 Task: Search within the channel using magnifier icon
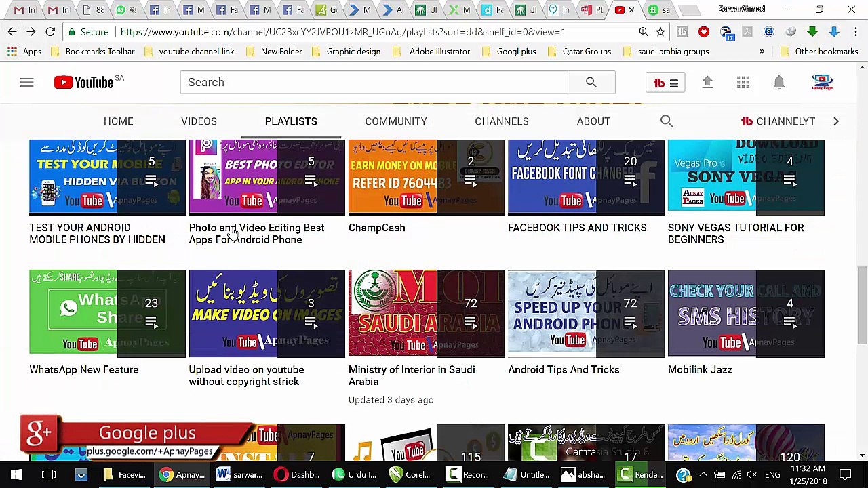667,121
